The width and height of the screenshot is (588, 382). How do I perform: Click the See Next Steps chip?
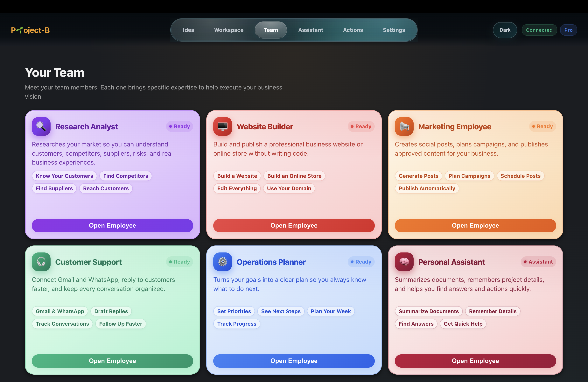(281, 311)
